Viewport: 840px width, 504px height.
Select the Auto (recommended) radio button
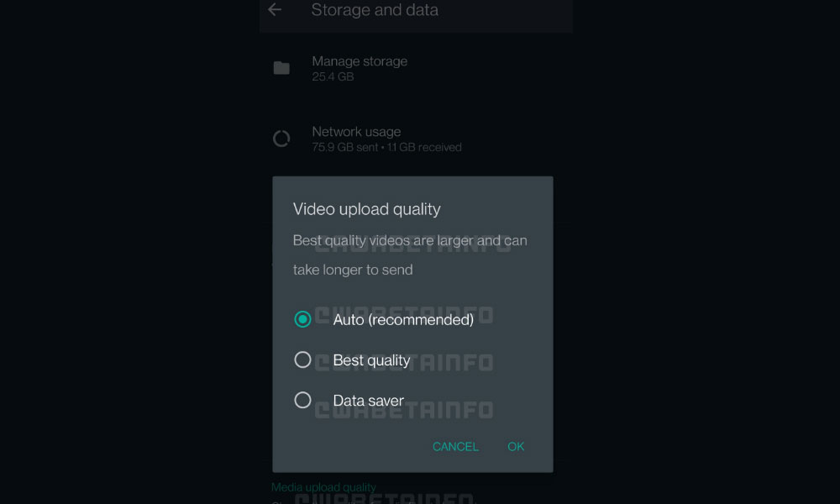pyautogui.click(x=302, y=319)
